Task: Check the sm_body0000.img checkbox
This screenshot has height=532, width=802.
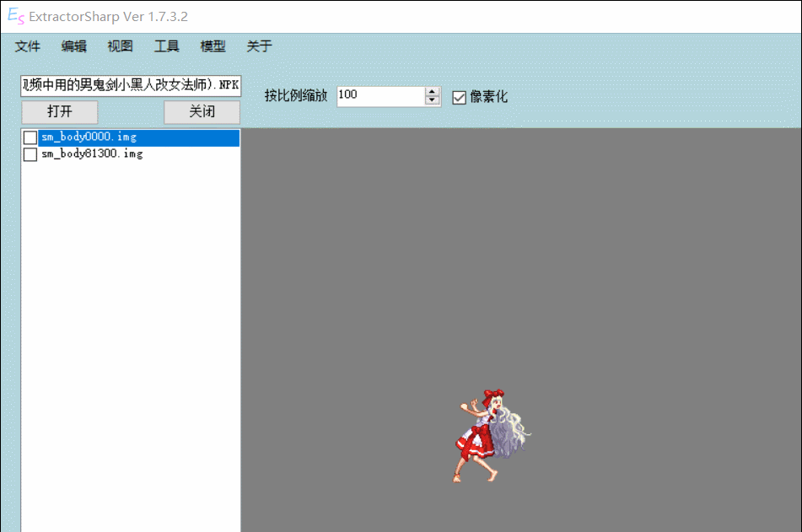Action: tap(30, 137)
